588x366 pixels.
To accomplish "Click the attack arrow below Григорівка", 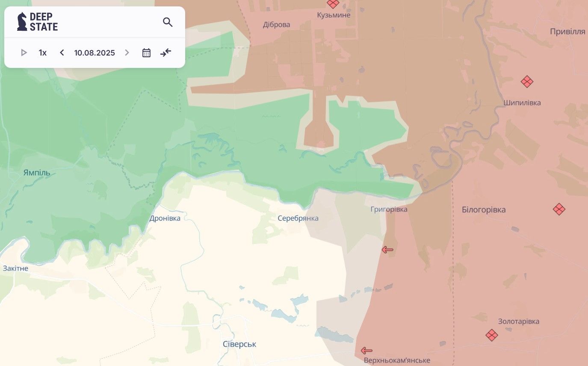I will (387, 250).
